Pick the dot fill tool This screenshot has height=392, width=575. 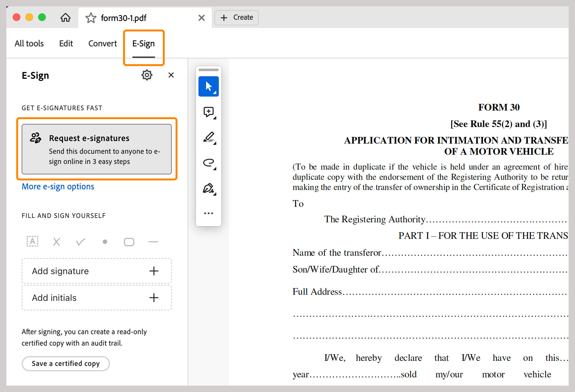click(105, 242)
